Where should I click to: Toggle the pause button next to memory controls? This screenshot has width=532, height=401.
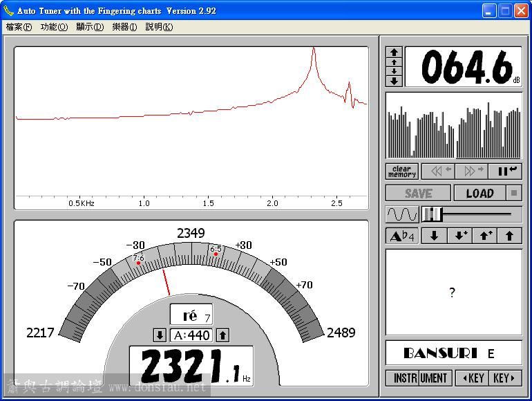click(505, 171)
